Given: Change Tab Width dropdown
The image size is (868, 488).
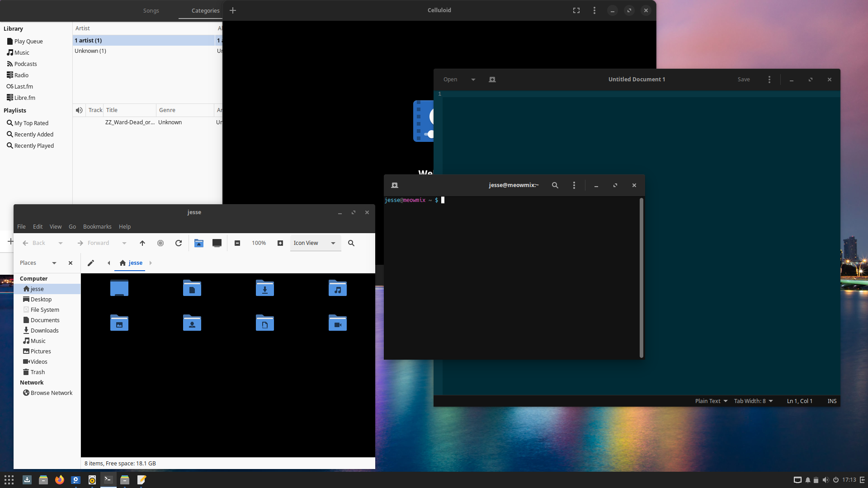Looking at the screenshot, I should [x=753, y=401].
